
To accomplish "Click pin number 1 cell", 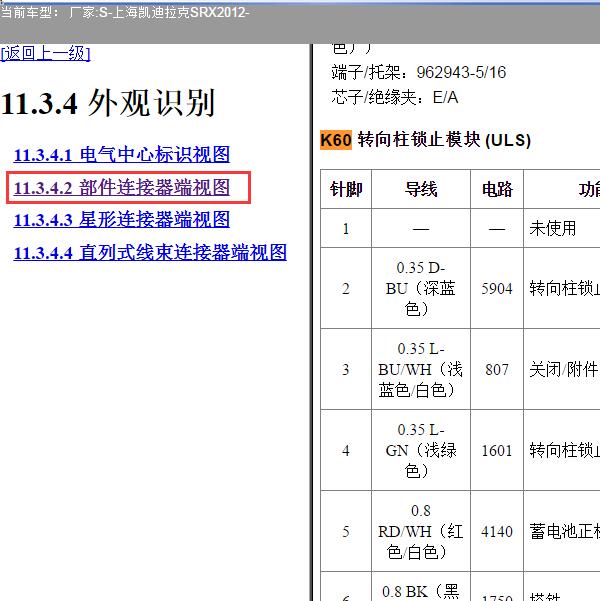I will (346, 228).
